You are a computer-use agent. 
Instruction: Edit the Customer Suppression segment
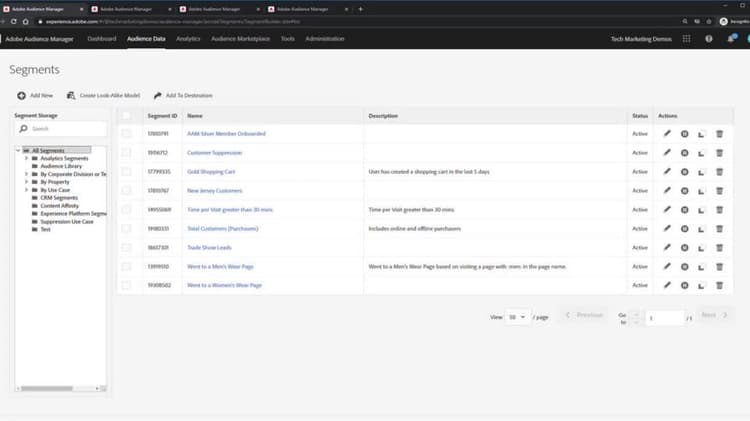click(x=667, y=153)
